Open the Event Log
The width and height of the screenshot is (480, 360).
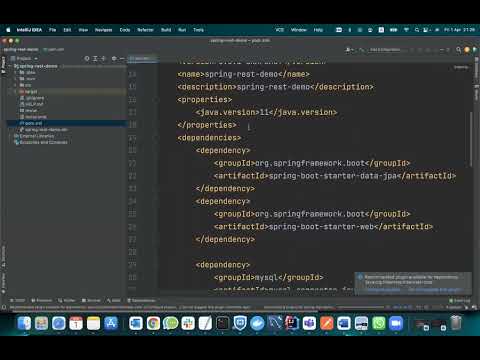[x=459, y=300]
